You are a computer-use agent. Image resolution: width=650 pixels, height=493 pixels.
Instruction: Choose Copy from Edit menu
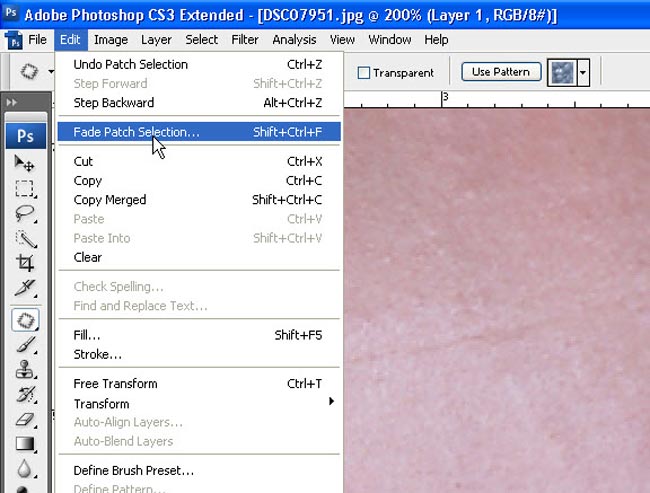[x=199, y=181]
